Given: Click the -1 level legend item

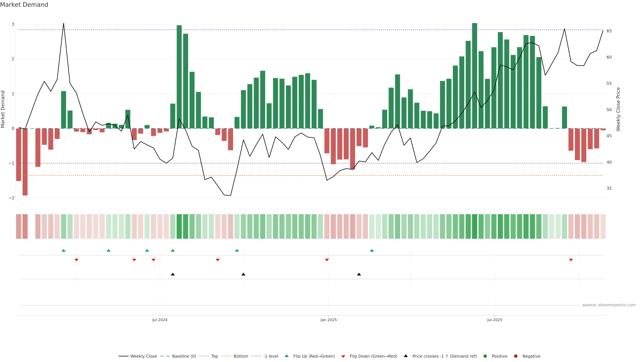Looking at the screenshot, I should pos(271,356).
